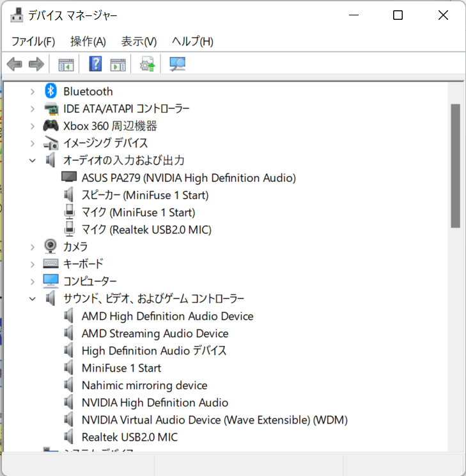
Task: Click speaker icon of サウンド、ビデオ category
Action: tap(50, 298)
